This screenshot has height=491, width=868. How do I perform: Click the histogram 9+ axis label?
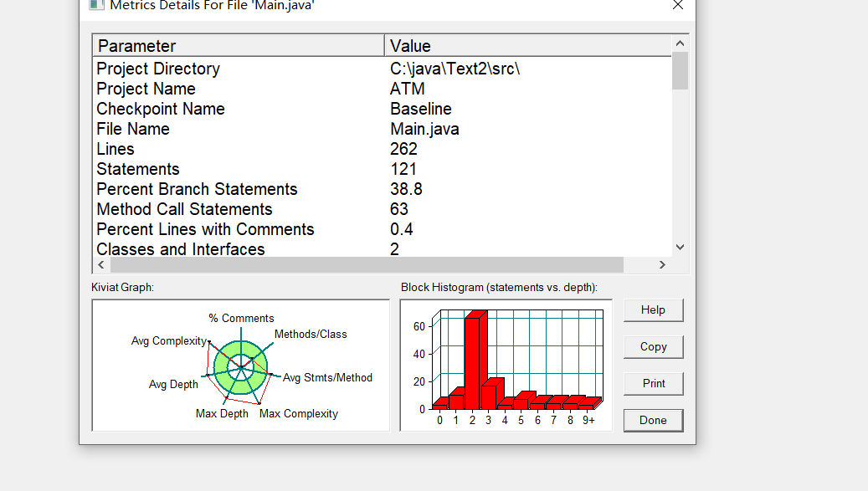click(x=588, y=420)
